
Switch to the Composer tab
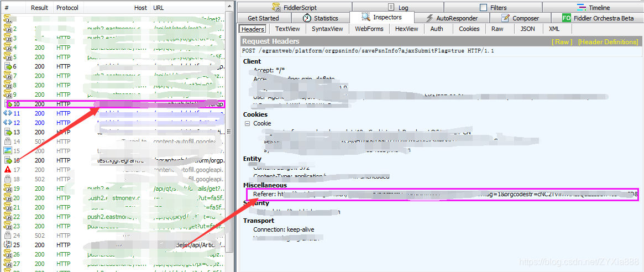(520, 18)
